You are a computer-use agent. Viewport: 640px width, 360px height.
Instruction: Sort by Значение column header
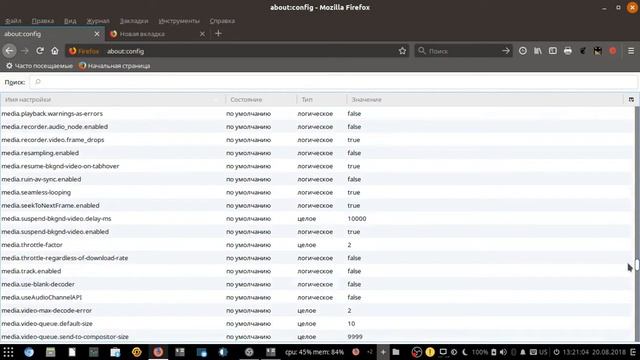click(x=485, y=100)
